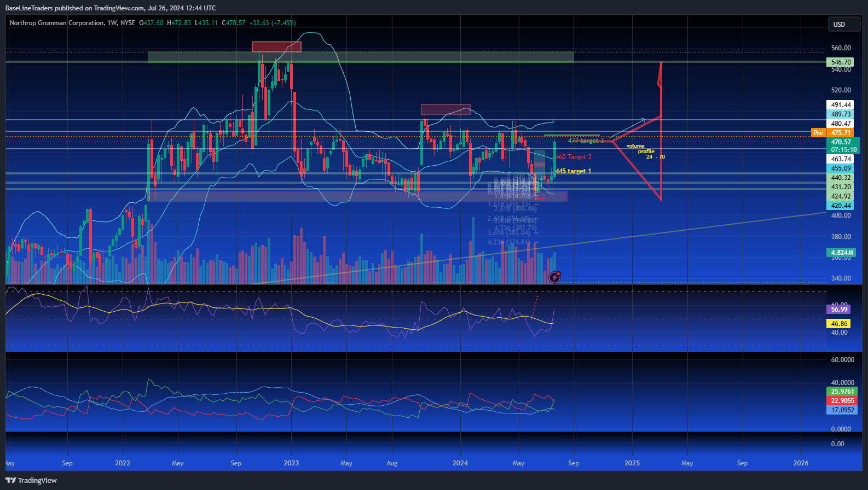The image size is (868, 490).
Task: Select the 2.618 (406.48) Fibonacci label
Action: point(515,209)
